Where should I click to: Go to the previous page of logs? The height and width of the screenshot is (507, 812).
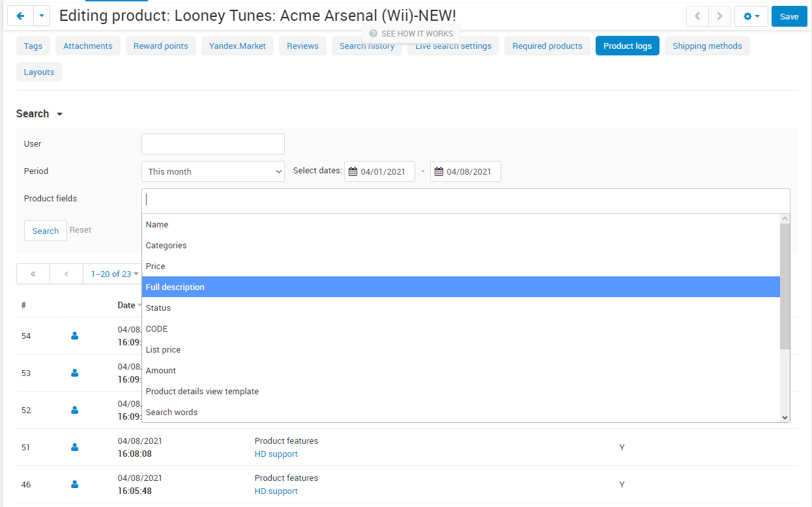66,274
